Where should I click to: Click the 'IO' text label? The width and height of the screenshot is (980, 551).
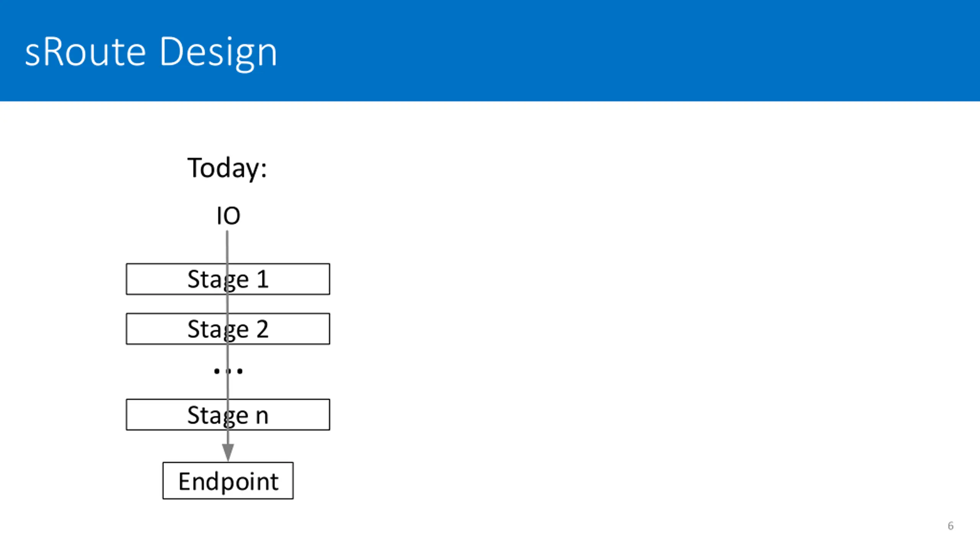(x=229, y=216)
